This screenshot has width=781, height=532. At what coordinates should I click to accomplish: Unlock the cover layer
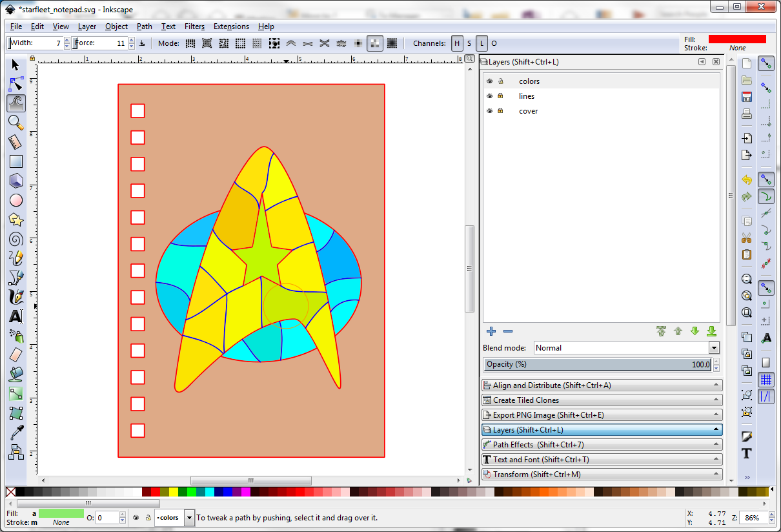500,111
